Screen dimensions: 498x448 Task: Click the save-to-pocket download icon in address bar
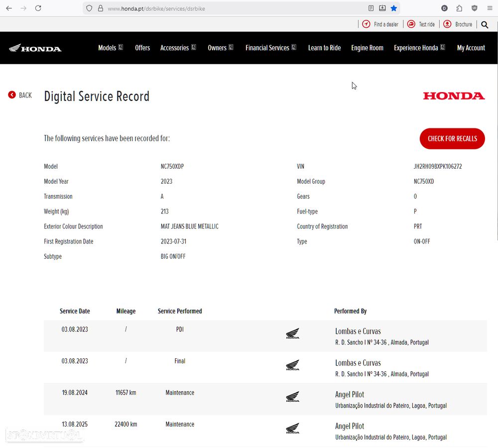coord(382,8)
